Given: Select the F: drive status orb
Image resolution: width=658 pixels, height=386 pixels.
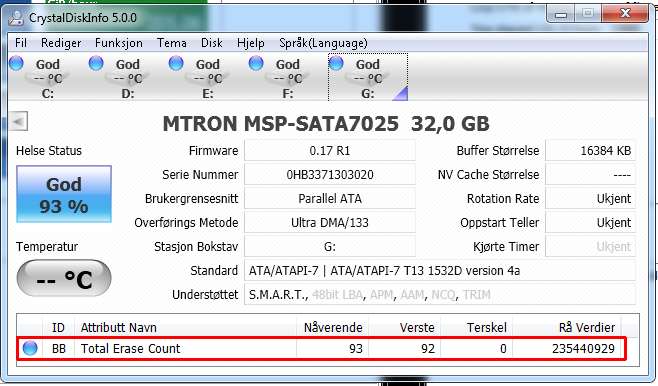Looking at the screenshot, I should [256, 63].
